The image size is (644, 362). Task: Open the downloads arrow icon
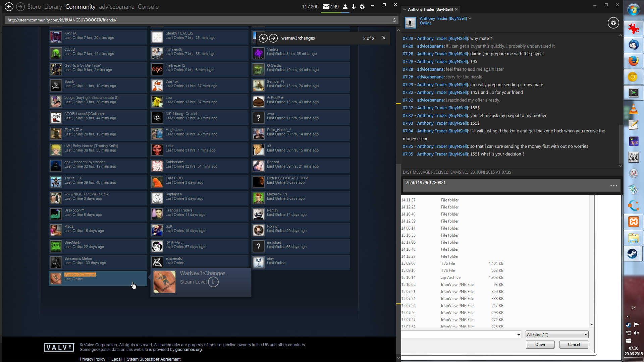pyautogui.click(x=354, y=7)
